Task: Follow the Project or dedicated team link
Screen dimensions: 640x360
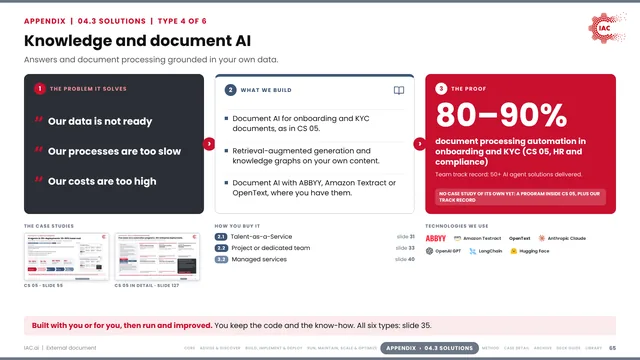Action: [271, 248]
